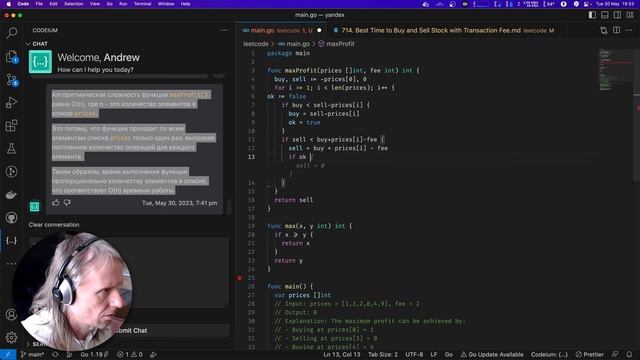
Task: Click Ln 13, Col 13 in status bar
Action: tap(342, 355)
